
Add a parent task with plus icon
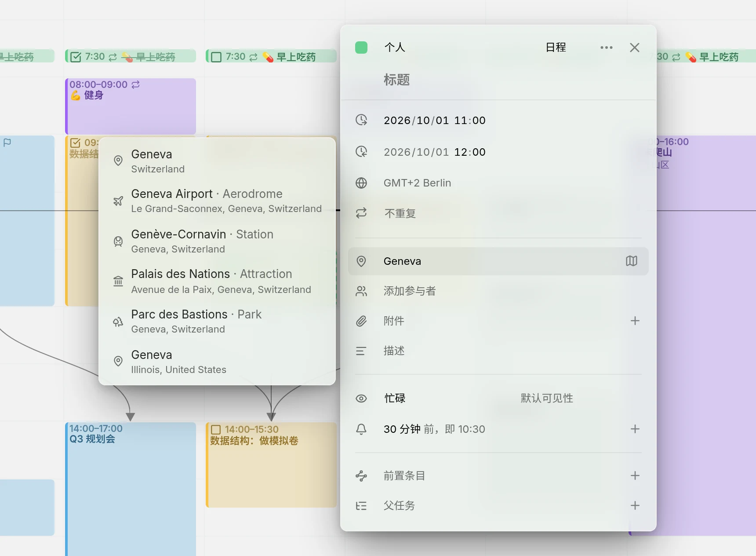(635, 505)
